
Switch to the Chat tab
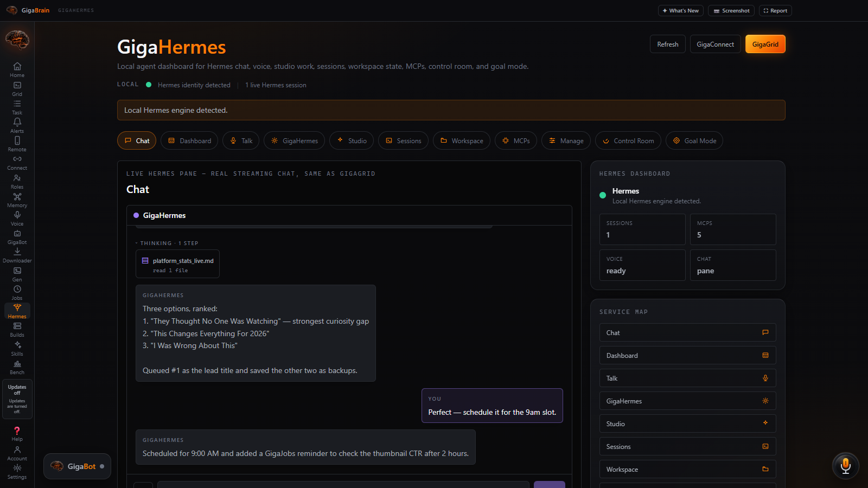pyautogui.click(x=137, y=140)
